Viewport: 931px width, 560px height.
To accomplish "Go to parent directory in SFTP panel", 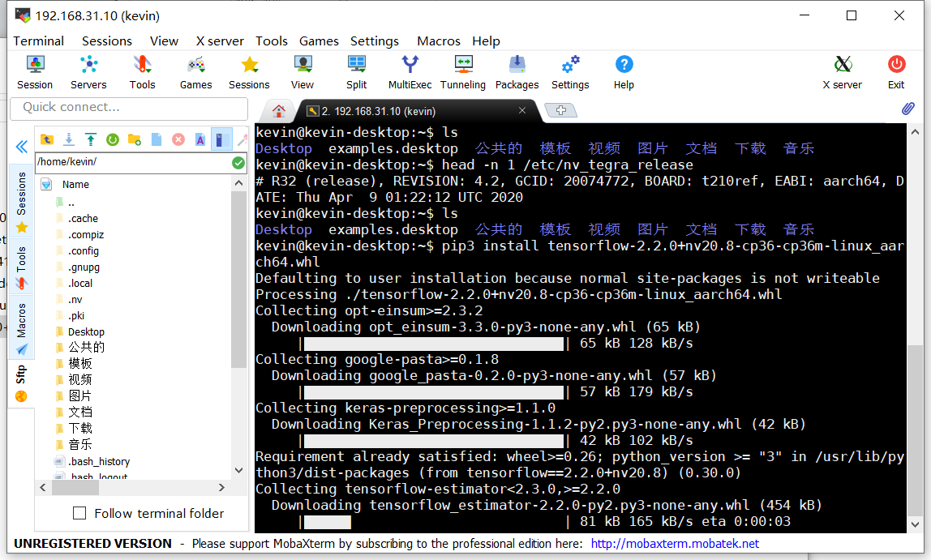I will point(46,140).
